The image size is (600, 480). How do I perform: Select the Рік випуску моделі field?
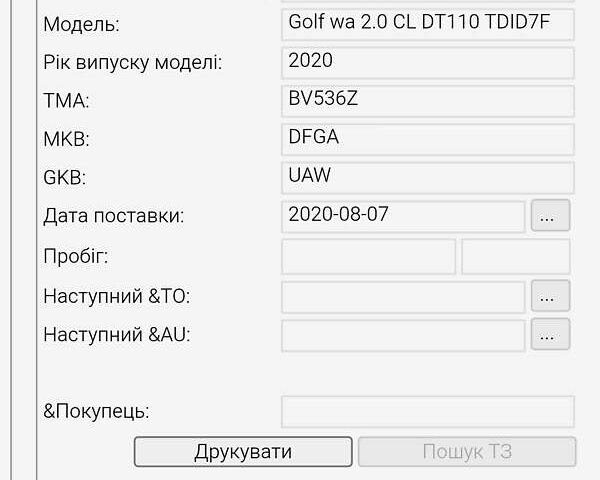428,62
